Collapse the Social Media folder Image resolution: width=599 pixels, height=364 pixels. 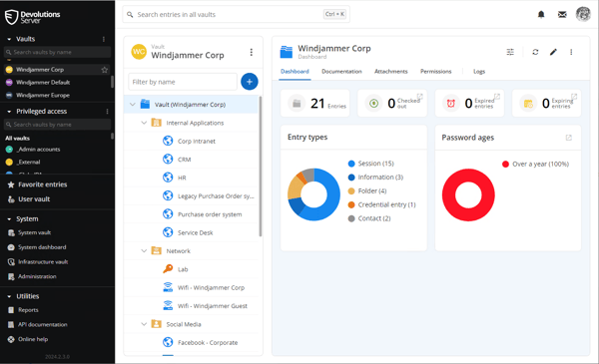click(x=144, y=324)
